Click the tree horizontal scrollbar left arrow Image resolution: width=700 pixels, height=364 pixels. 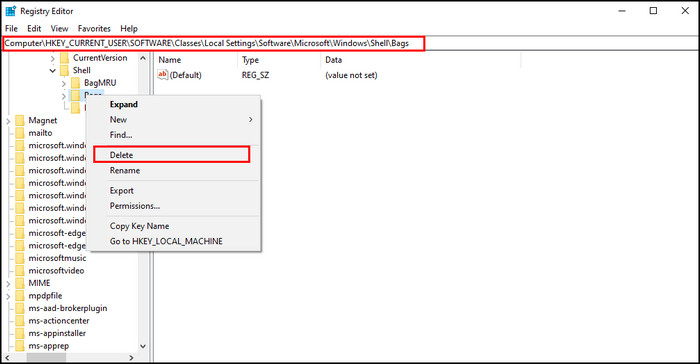7,358
